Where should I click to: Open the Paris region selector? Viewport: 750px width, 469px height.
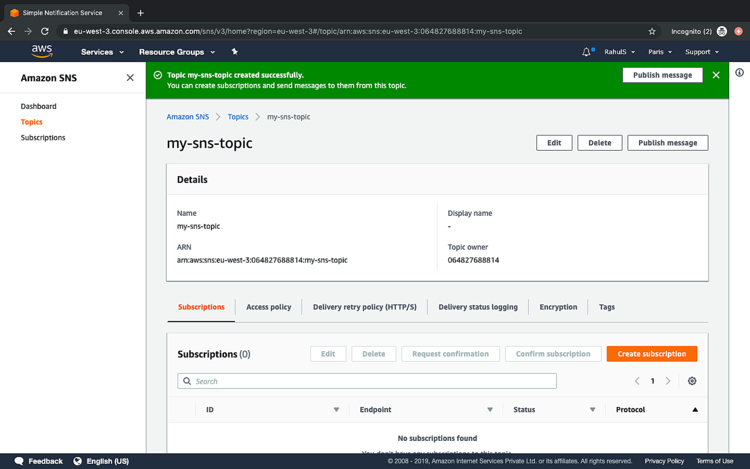point(659,52)
